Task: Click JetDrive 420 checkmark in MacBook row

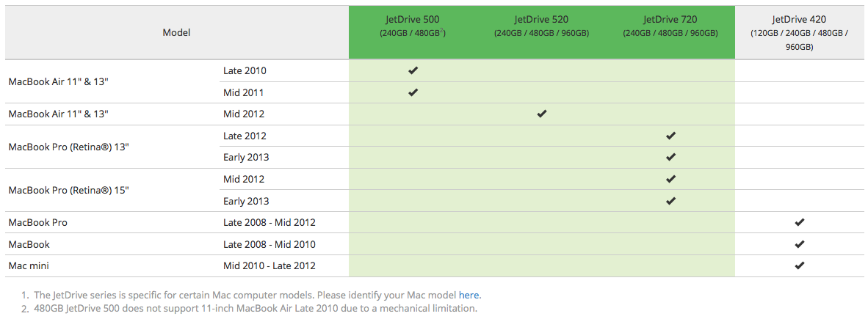Action: click(x=800, y=244)
